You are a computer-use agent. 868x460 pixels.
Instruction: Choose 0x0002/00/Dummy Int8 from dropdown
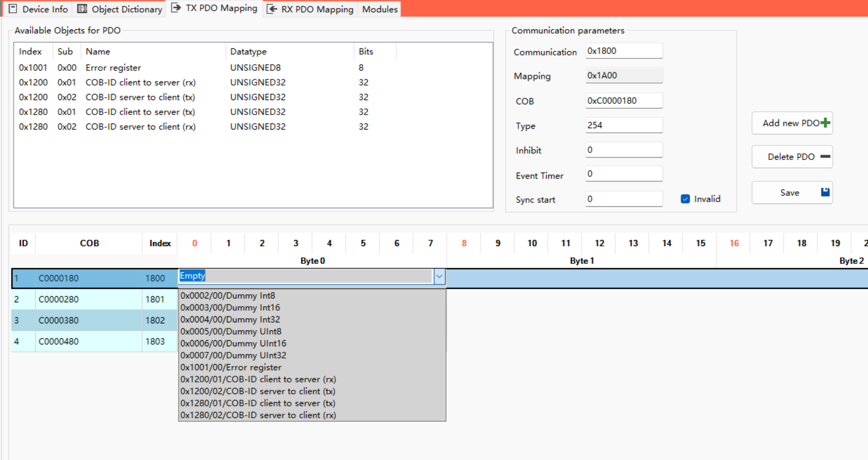tap(312, 296)
